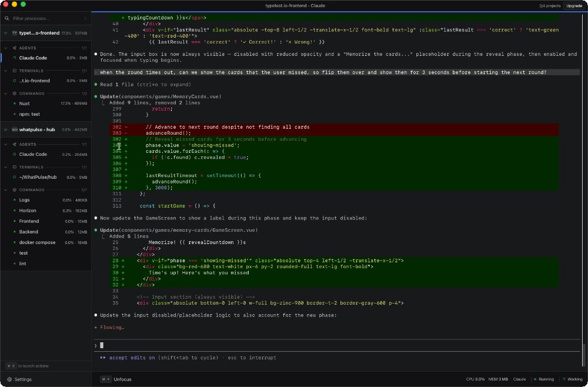This screenshot has width=588, height=387.
Task: Select Claude Code agent using 204MB
Action: (x=46, y=155)
